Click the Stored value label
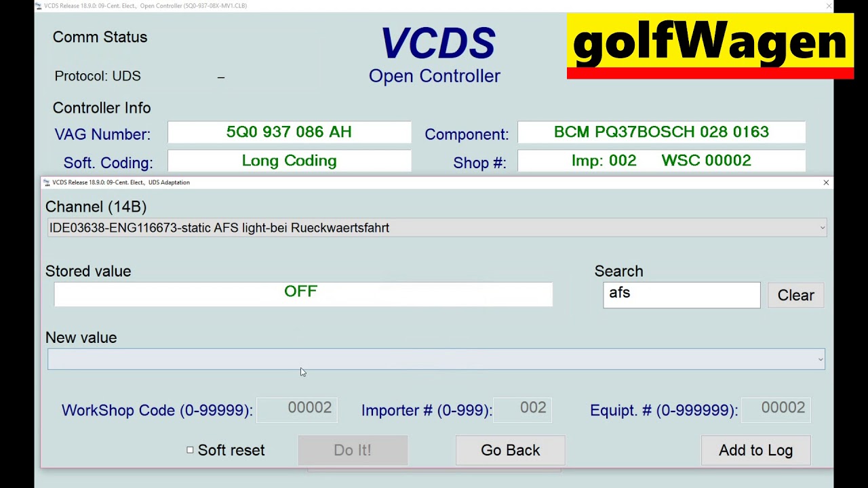The height and width of the screenshot is (488, 868). tap(88, 271)
